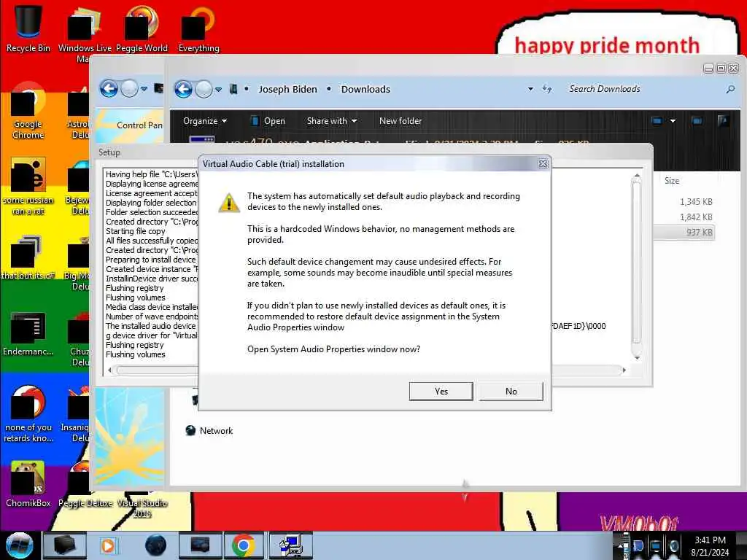
Task: Click the volume icon in system tray
Action: point(673,546)
